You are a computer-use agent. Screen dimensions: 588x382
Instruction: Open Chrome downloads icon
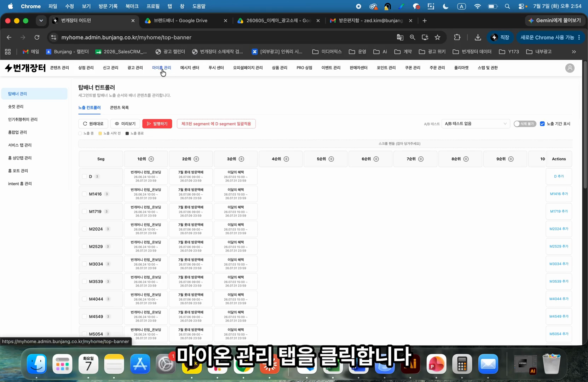[x=478, y=37]
